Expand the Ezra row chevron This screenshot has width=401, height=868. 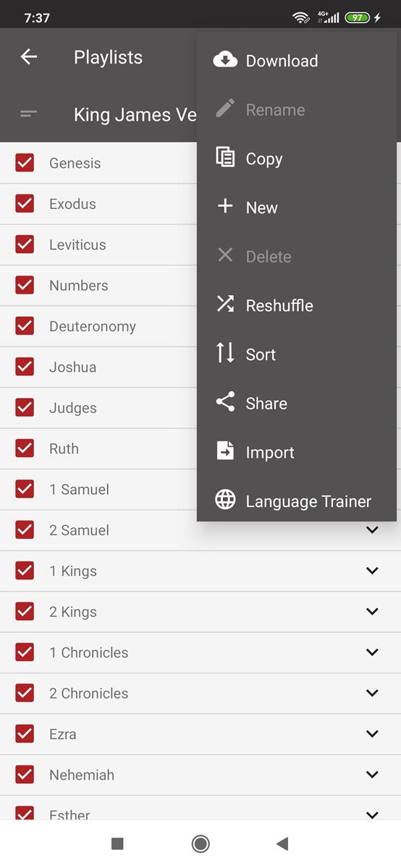pos(372,733)
